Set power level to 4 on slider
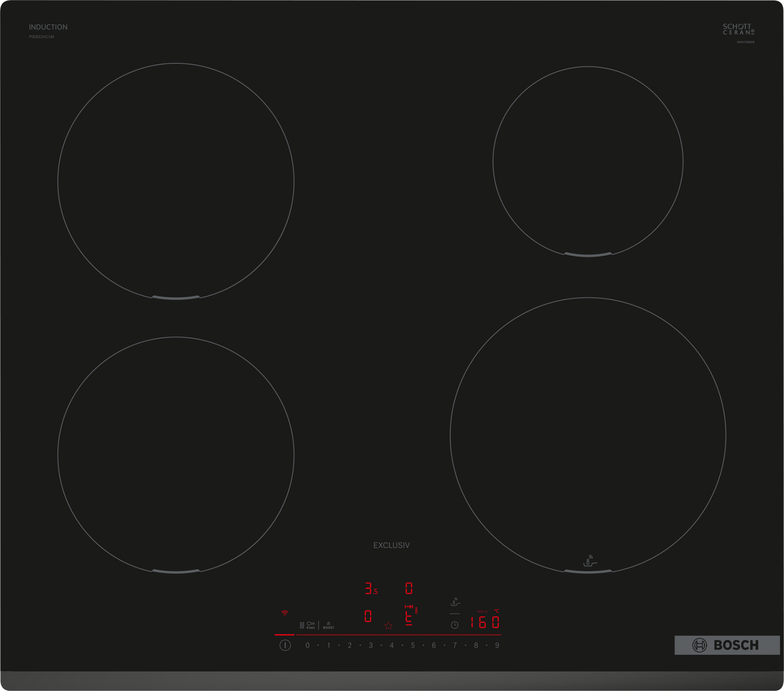 tap(391, 646)
